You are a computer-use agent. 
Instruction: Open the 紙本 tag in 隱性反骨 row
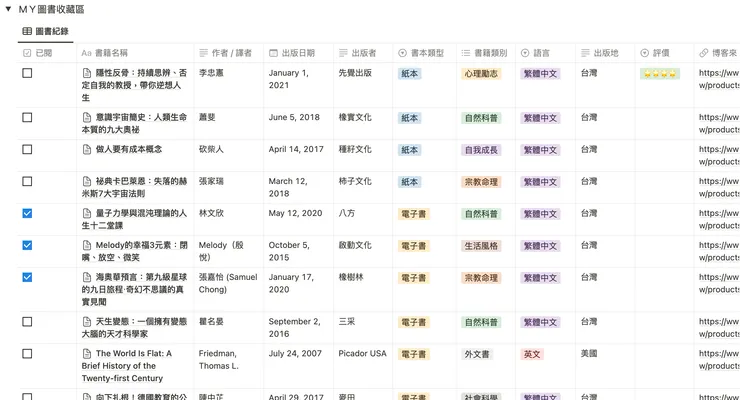410,74
